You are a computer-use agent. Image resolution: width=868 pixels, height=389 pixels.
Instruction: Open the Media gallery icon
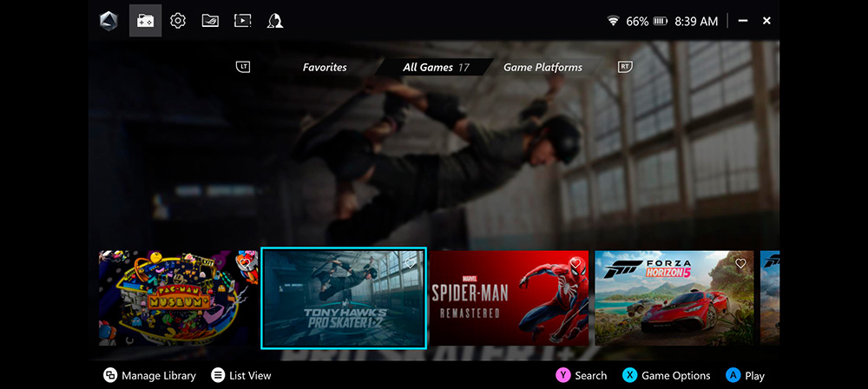pyautogui.click(x=242, y=21)
